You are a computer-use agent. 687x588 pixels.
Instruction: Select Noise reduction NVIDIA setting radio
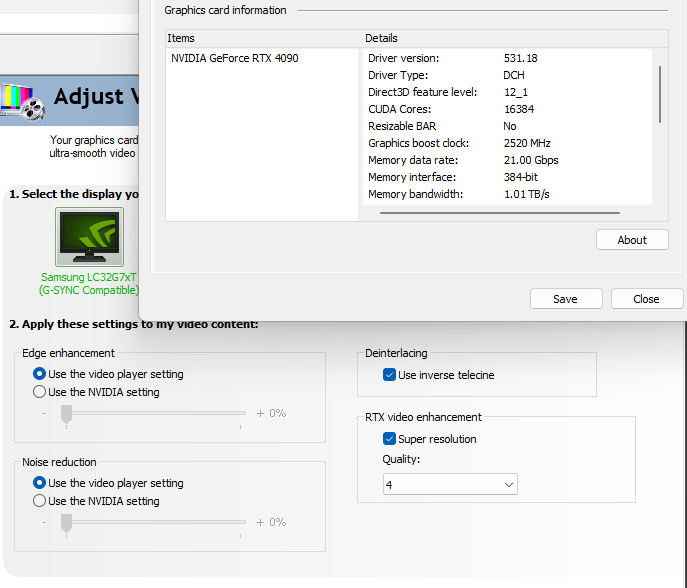(39, 501)
